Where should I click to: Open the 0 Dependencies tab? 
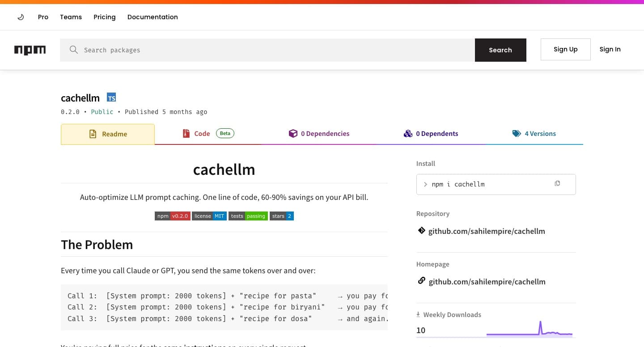[319, 134]
